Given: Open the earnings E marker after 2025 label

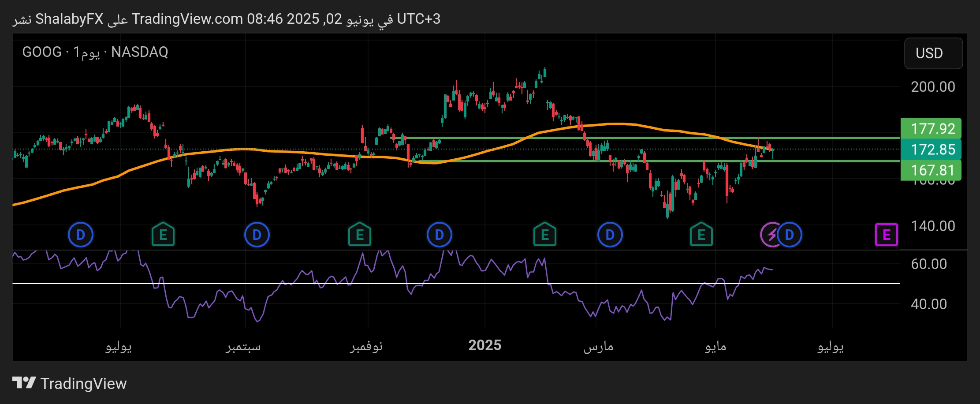Looking at the screenshot, I should pyautogui.click(x=545, y=235).
